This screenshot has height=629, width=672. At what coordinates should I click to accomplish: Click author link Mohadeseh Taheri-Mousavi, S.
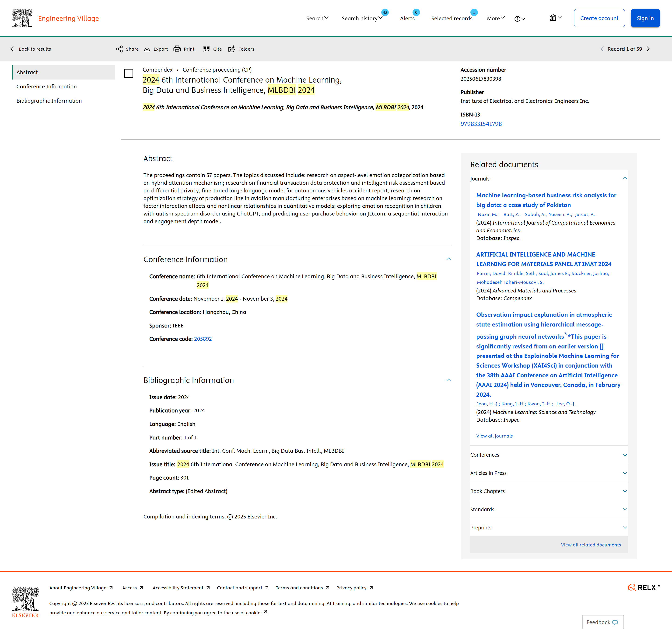point(510,282)
